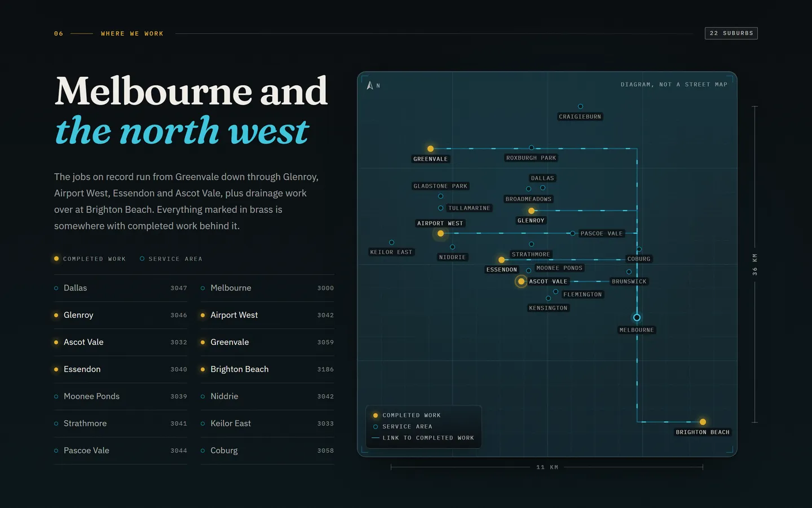Click the Where We Work section label
This screenshot has width=812, height=508.
tap(132, 33)
